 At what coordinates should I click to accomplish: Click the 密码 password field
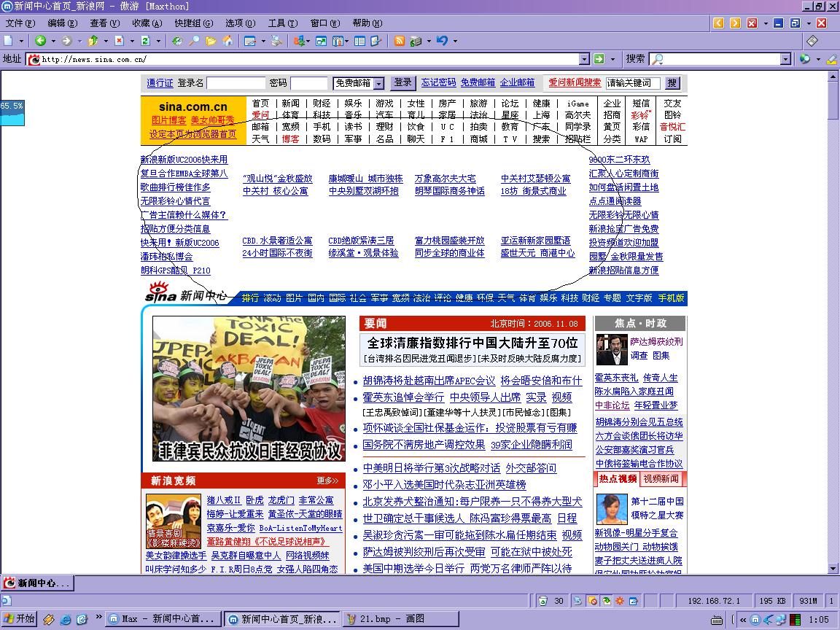309,83
